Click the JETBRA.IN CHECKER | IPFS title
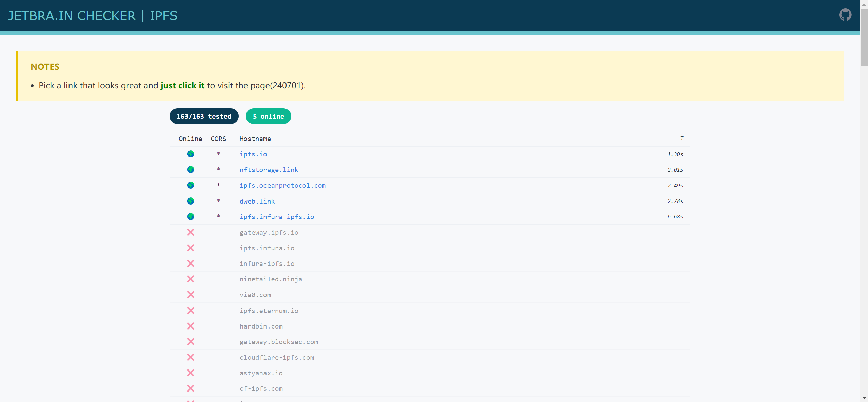The height and width of the screenshot is (402, 868). pos(93,16)
